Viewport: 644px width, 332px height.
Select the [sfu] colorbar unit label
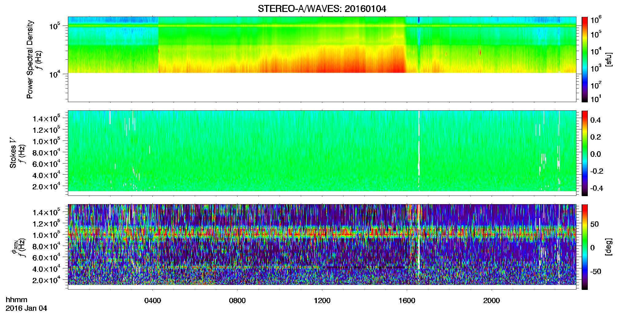click(609, 59)
